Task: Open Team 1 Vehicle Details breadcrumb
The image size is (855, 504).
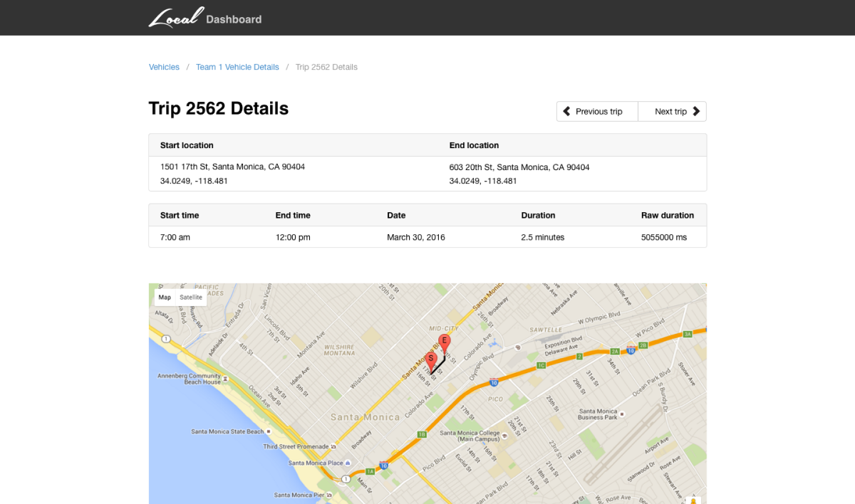Action: 237,67
